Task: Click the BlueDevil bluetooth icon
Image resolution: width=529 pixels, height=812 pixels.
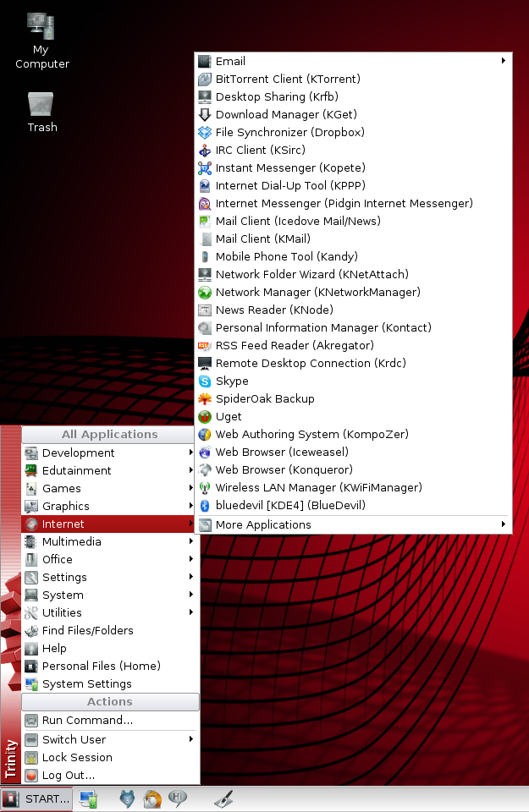Action: pyautogui.click(x=205, y=506)
